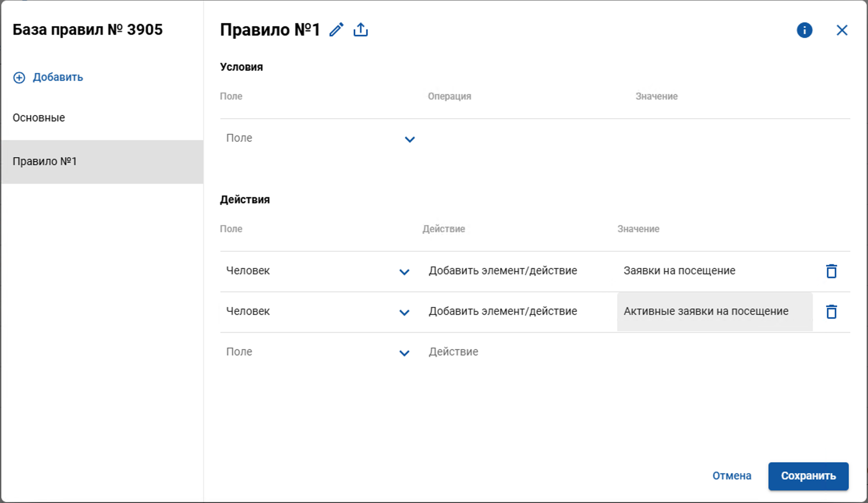Click the plus circle icon beside Добавить
868x503 pixels.
(19, 78)
